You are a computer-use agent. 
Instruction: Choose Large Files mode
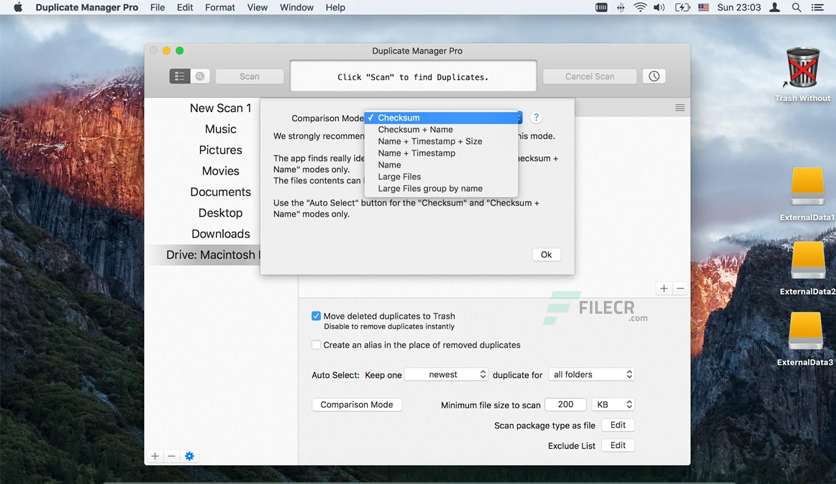click(x=441, y=176)
